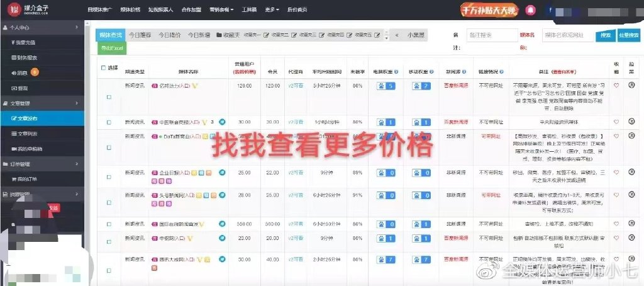This screenshot has width=644, height=286.
Task: Click help icon beside 新闻源 header
Action: (464, 72)
